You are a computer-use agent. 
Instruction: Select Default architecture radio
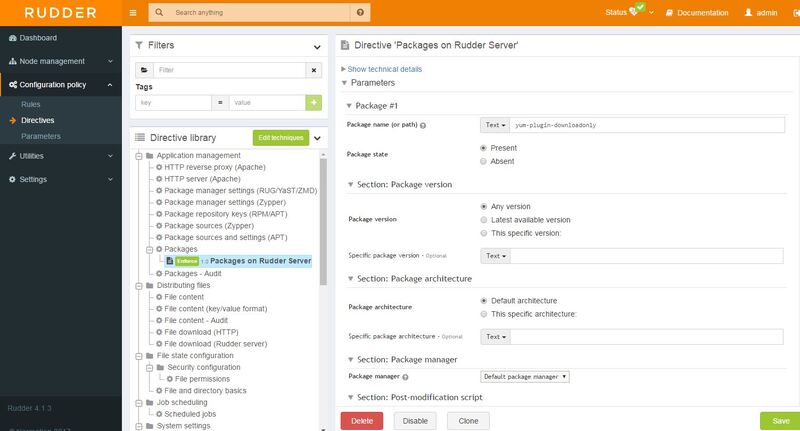484,301
